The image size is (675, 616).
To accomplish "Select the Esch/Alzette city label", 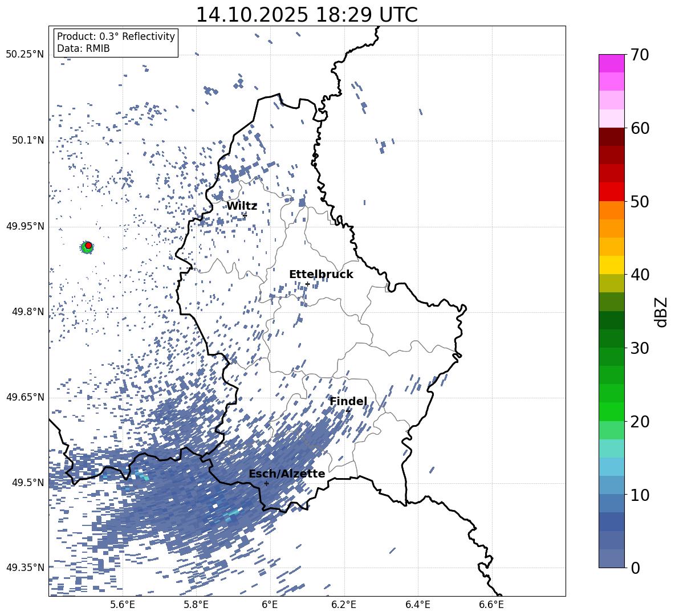I will pos(287,474).
